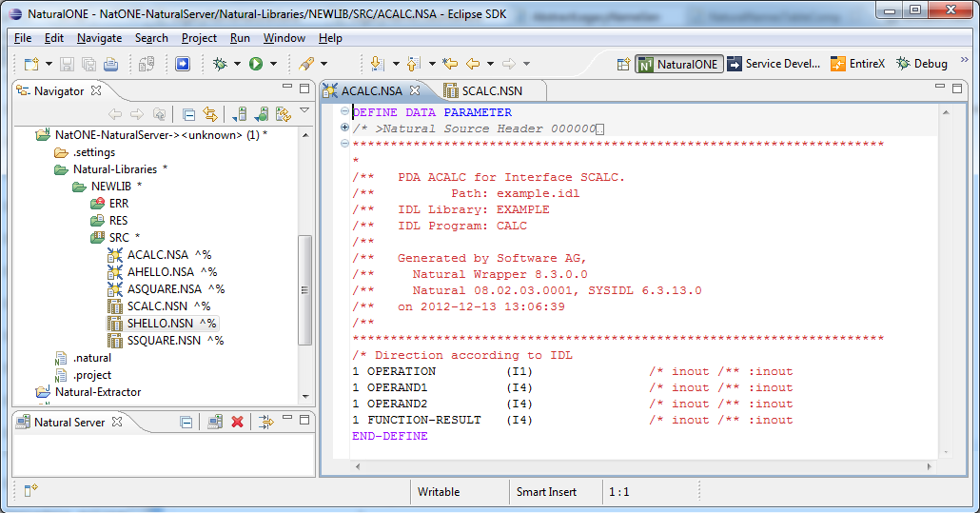Click the blue arrow box toolbar icon
The height and width of the screenshot is (513, 980).
(x=183, y=64)
